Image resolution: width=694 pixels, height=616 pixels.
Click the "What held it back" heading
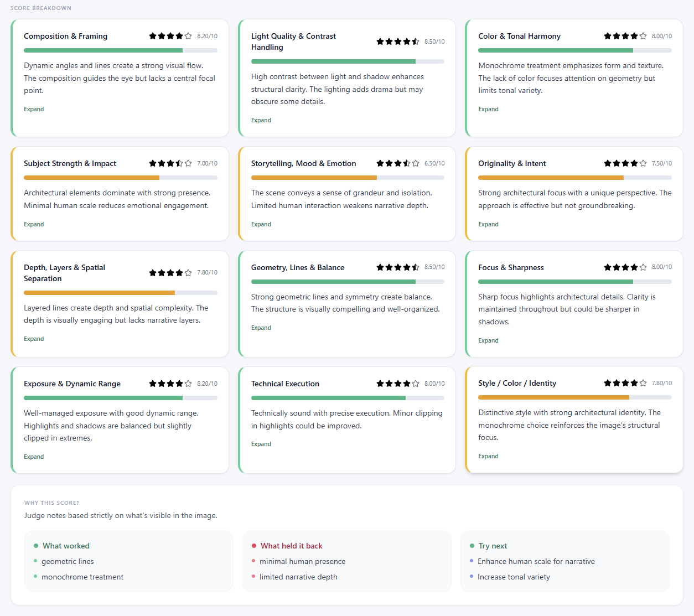click(x=292, y=546)
